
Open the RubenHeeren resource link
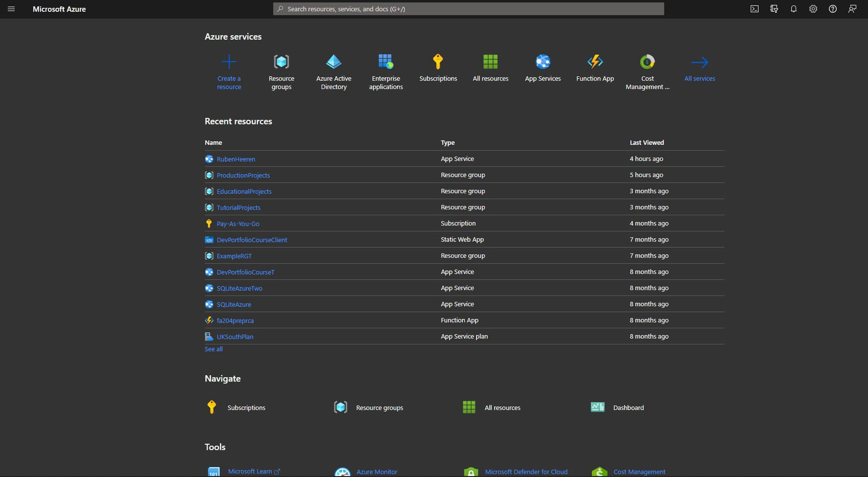[x=236, y=159]
